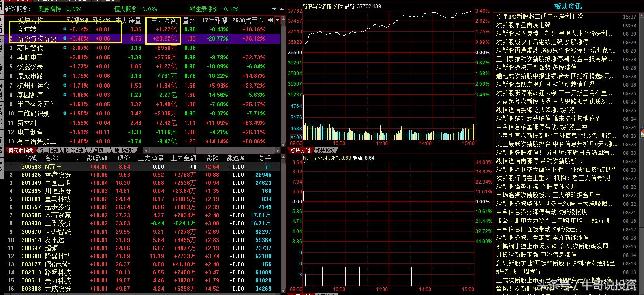Switch to the 概念指数 tab
The width and height of the screenshot is (644, 295).
pyautogui.click(x=74, y=150)
